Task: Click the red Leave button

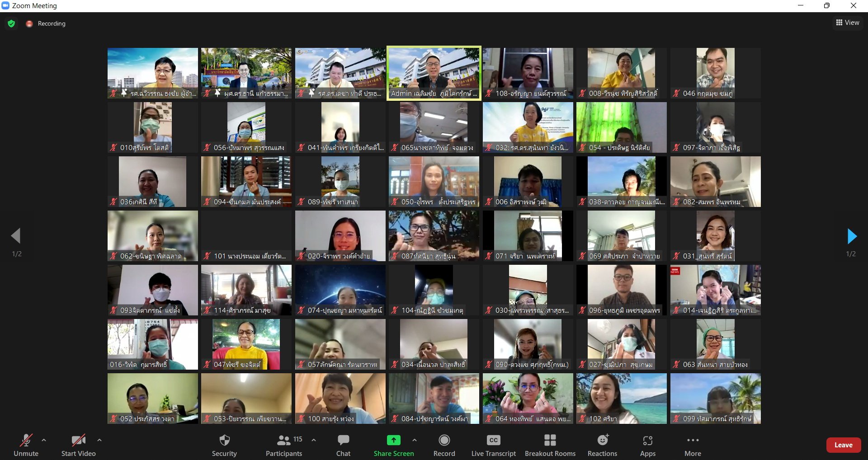Action: (x=844, y=445)
